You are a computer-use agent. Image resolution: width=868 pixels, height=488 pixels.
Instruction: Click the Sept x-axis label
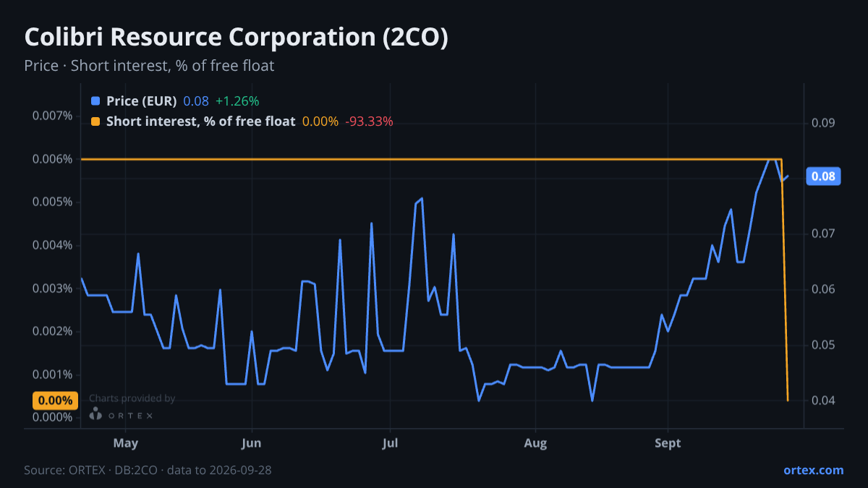(x=668, y=443)
